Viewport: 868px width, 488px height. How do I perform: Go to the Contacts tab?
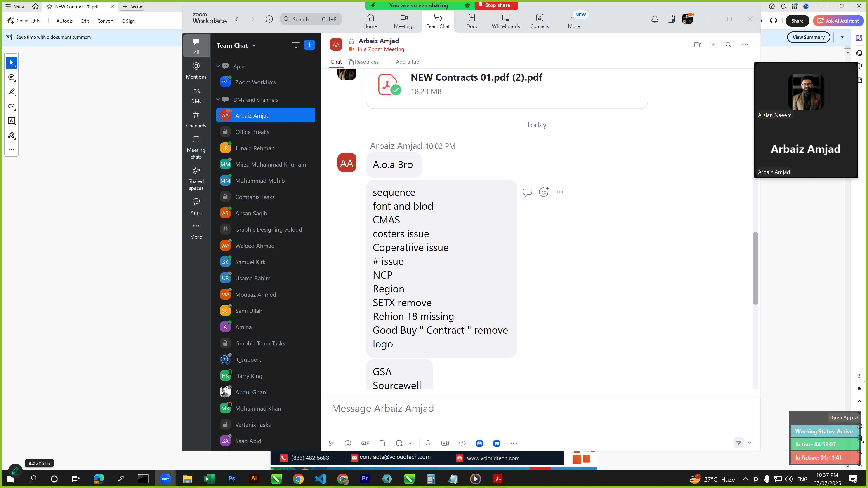pos(540,21)
